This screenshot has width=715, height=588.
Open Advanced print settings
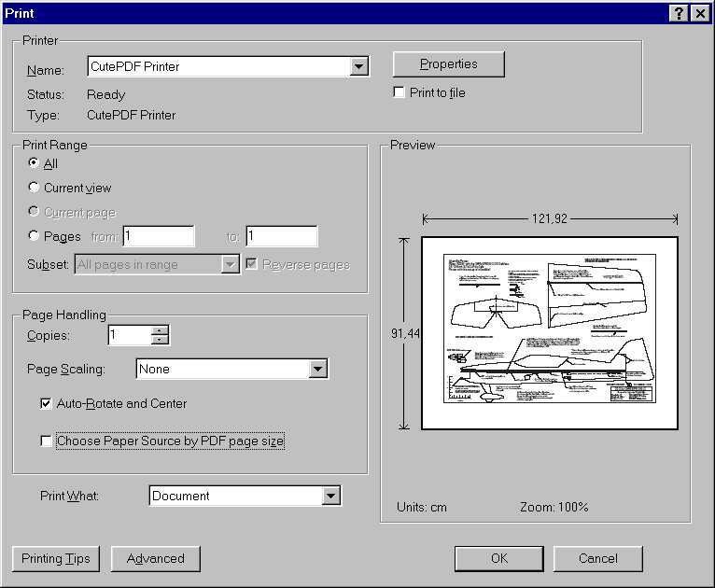coord(155,558)
